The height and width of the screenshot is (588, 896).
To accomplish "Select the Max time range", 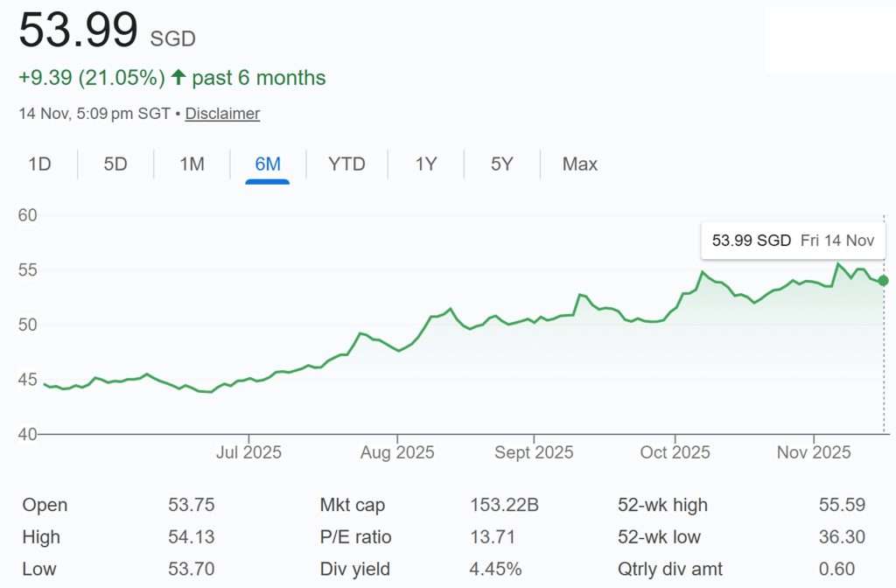I will pos(578,164).
